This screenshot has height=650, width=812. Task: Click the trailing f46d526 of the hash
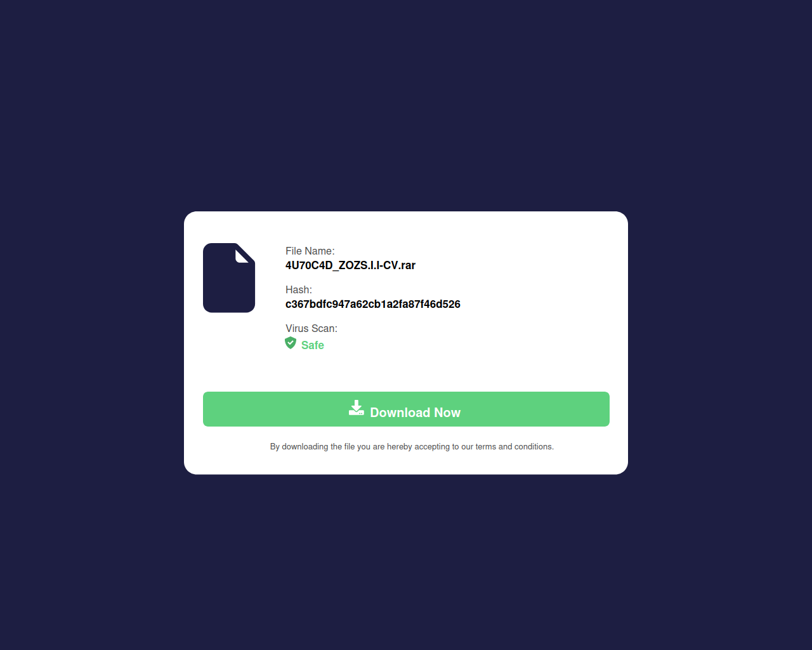pos(440,304)
